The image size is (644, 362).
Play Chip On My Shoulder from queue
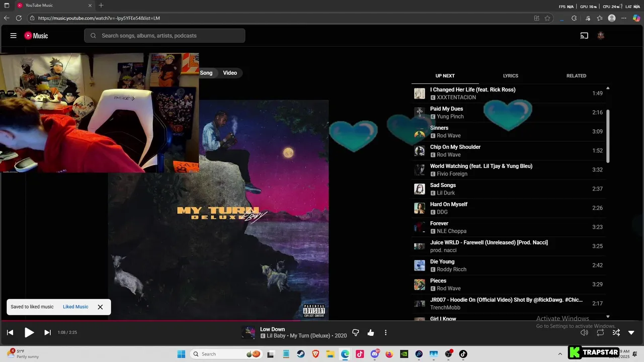(x=508, y=151)
